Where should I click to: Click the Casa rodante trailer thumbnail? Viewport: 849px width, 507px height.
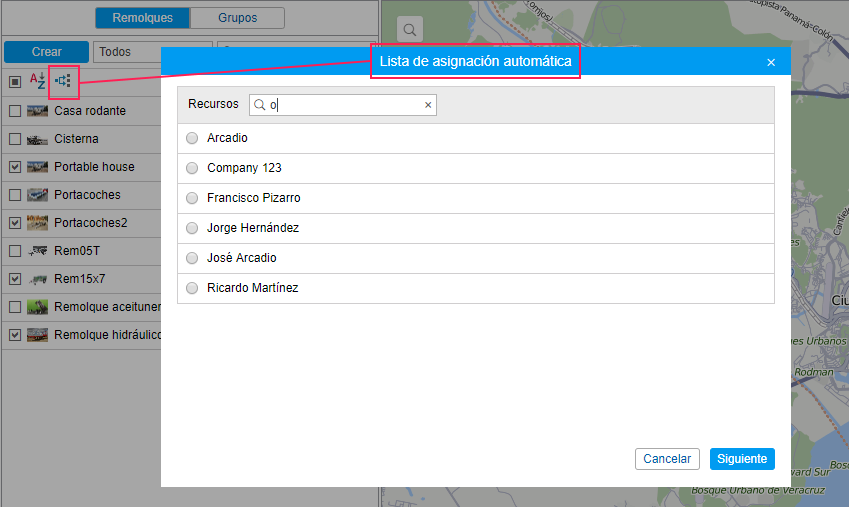pos(37,111)
